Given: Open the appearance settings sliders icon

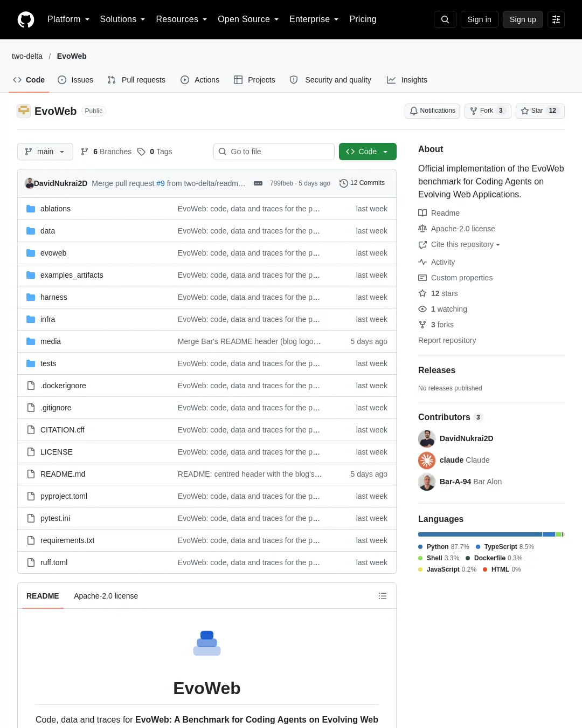Looking at the screenshot, I should tap(556, 19).
